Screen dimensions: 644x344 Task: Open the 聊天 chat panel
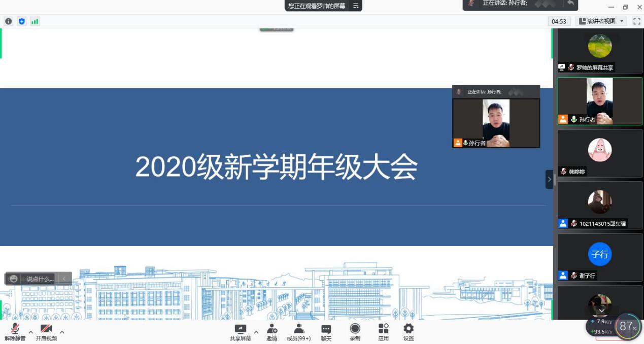click(326, 332)
